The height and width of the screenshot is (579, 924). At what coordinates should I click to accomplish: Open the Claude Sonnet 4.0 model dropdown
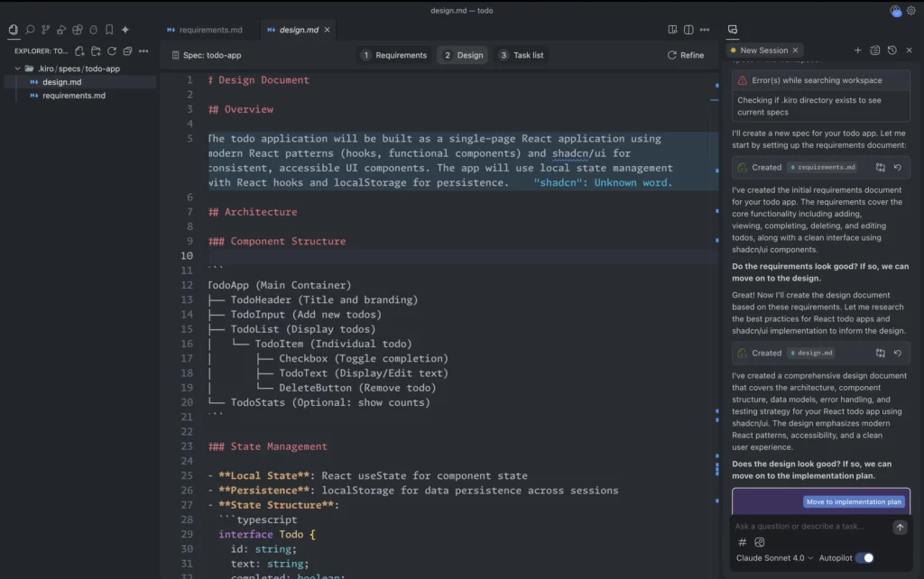[774, 557]
